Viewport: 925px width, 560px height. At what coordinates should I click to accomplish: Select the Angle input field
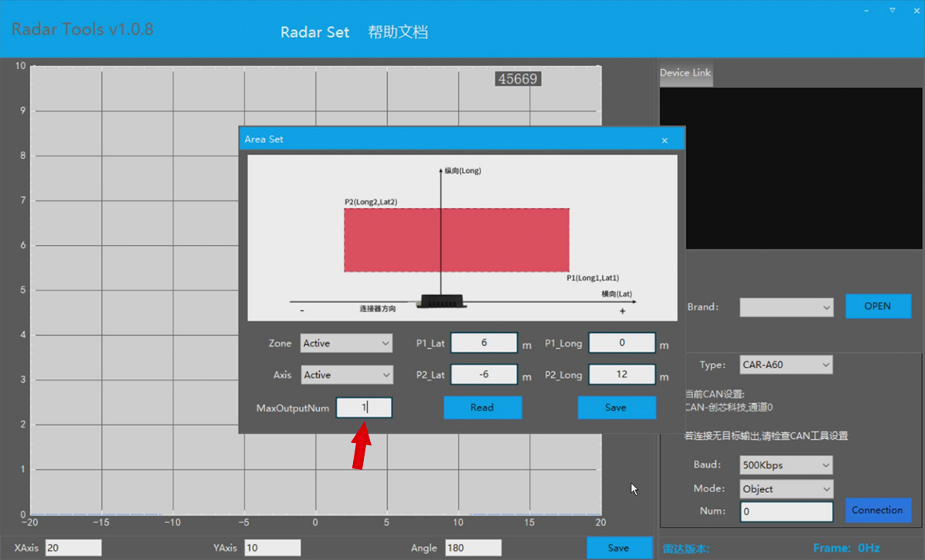click(473, 548)
